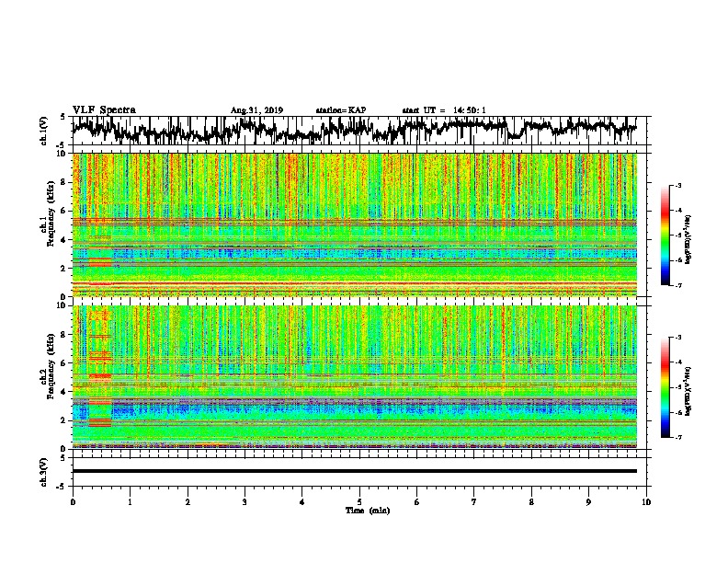728x563 pixels.
Task: Click the log(PSD) label beside ch.1 colorbar
Action: [x=688, y=239]
